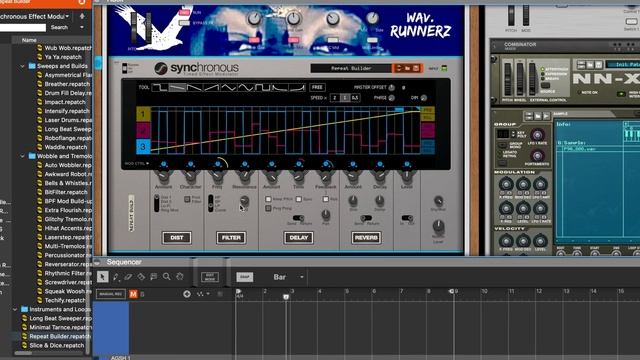Click the Synchronous patch browse folder icon
This screenshot has height=360, width=640.
(x=407, y=68)
